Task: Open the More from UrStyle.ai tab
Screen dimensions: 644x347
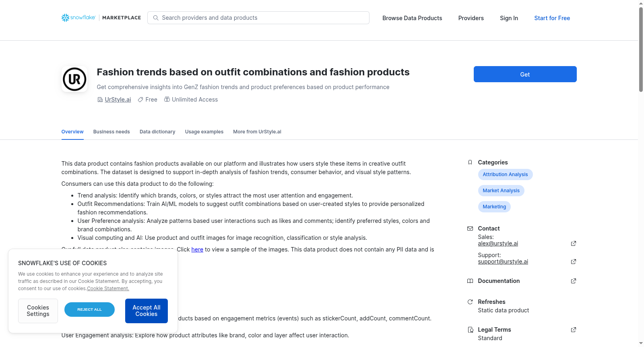Action: (257, 132)
